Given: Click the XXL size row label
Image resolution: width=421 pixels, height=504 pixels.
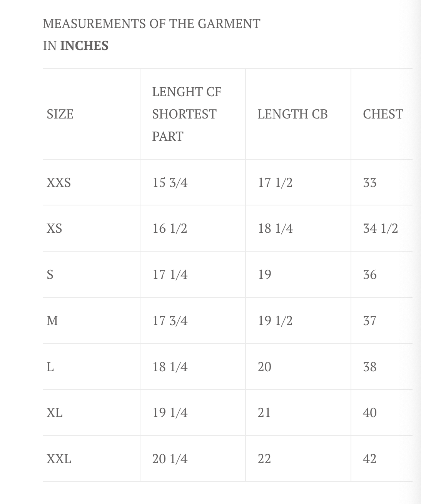Looking at the screenshot, I should point(59,459).
